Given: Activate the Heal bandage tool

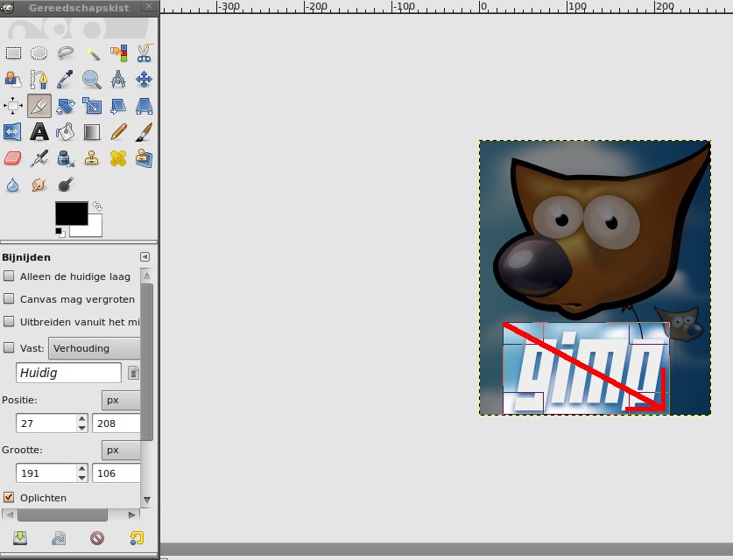Looking at the screenshot, I should tap(118, 158).
